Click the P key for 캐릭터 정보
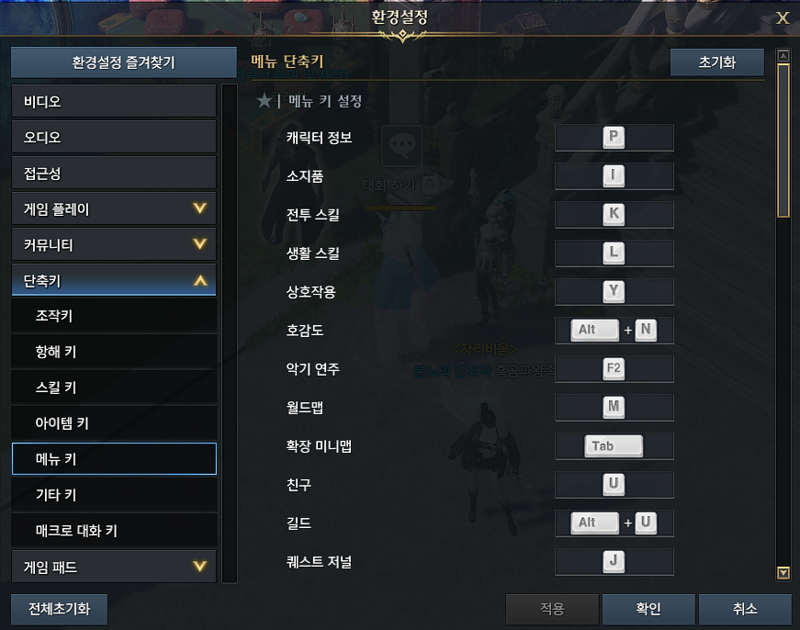Image resolution: width=800 pixels, height=630 pixels. tap(614, 137)
